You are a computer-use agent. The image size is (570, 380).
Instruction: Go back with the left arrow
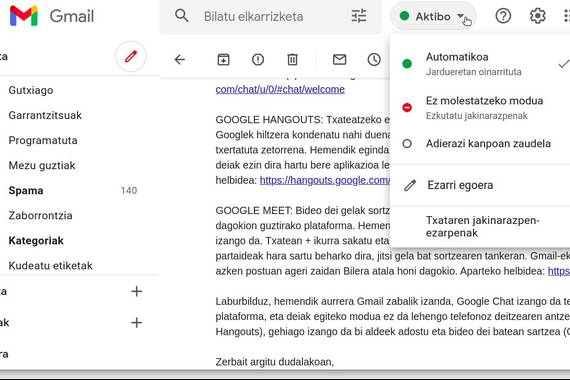(x=180, y=59)
